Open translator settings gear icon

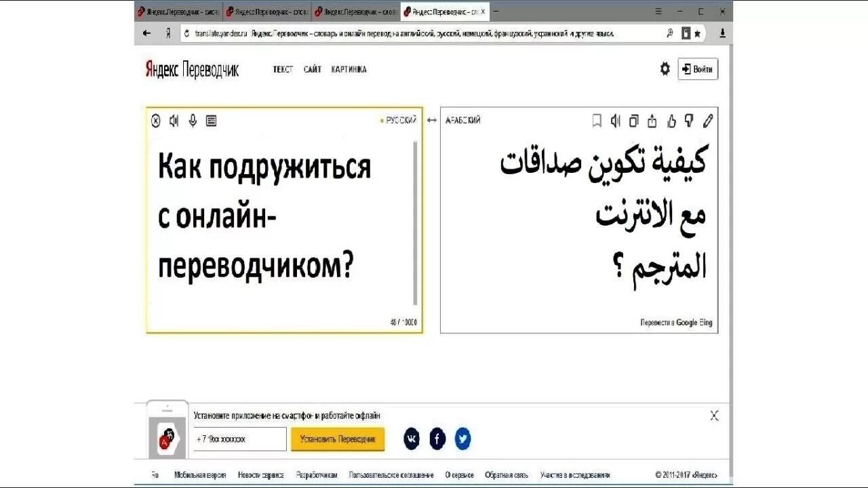665,68
